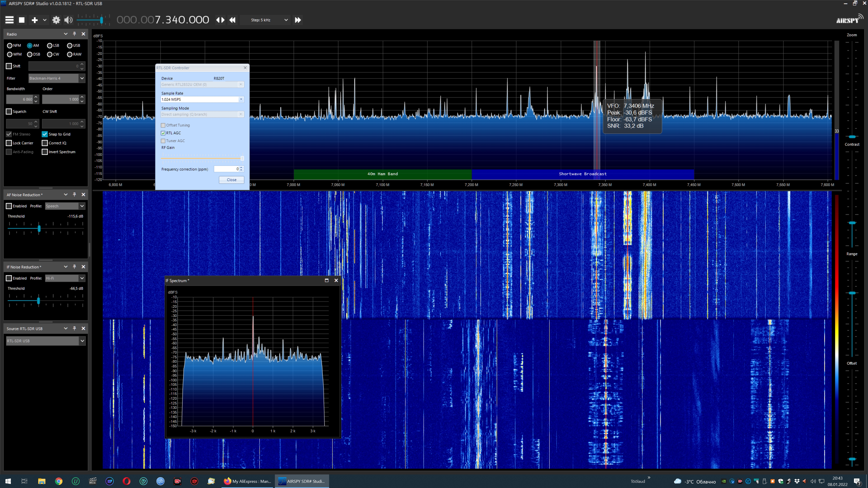Open the weather widget showing -3°C

695,481
